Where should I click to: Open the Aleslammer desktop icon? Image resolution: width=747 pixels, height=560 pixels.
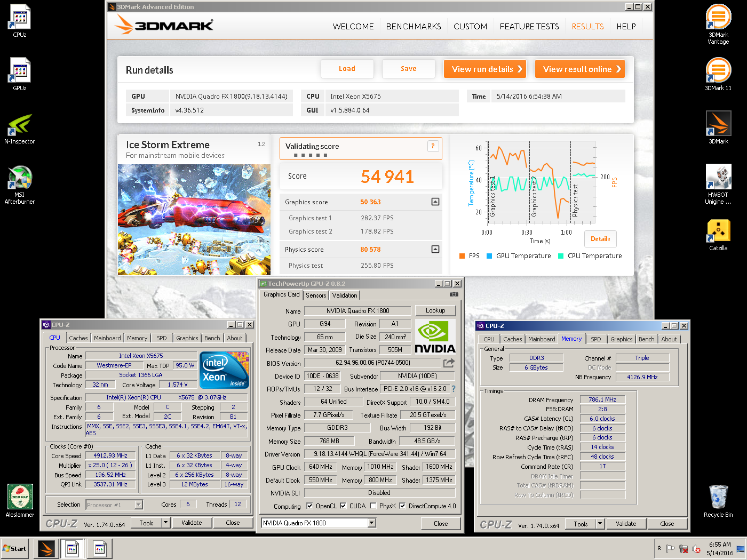coord(20,500)
